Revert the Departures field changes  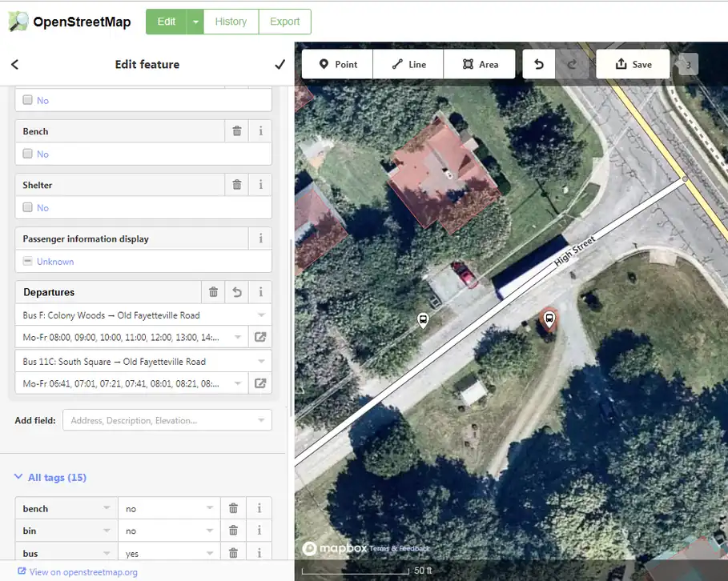coord(237,293)
